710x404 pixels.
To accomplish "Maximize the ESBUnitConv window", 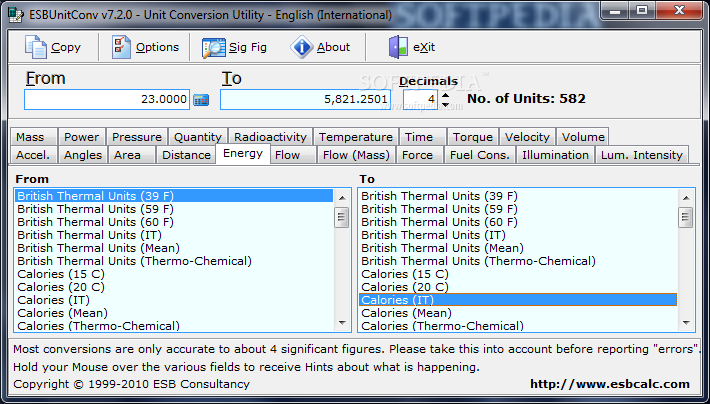I will pyautogui.click(x=642, y=10).
